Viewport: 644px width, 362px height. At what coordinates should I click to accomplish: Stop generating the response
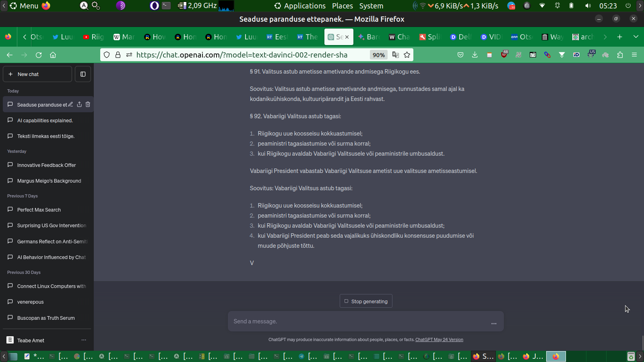tap(366, 301)
